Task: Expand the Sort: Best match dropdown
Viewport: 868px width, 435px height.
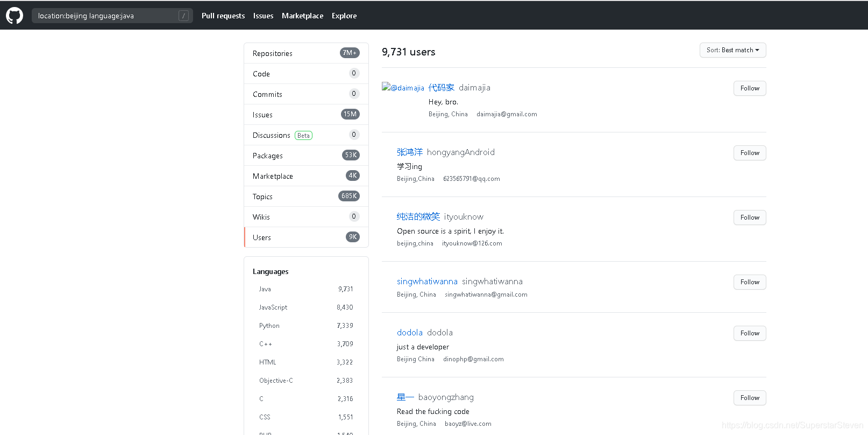Action: tap(732, 50)
